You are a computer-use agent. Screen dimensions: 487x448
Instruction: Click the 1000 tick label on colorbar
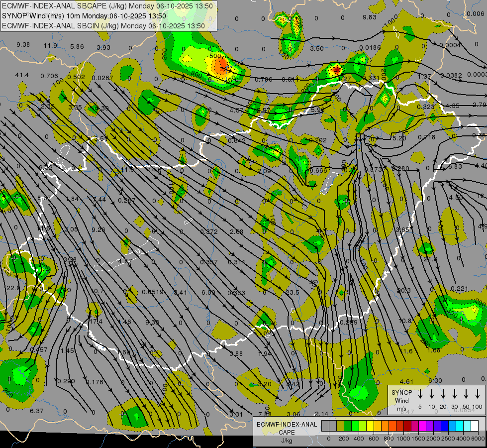tap(403, 439)
